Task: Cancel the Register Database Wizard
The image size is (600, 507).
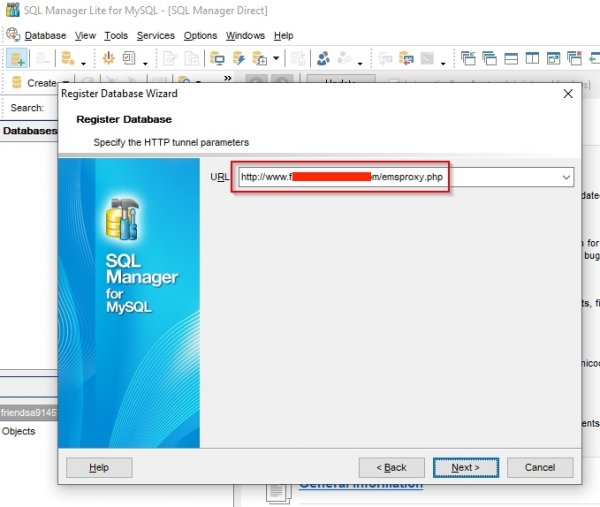Action: click(x=540, y=468)
